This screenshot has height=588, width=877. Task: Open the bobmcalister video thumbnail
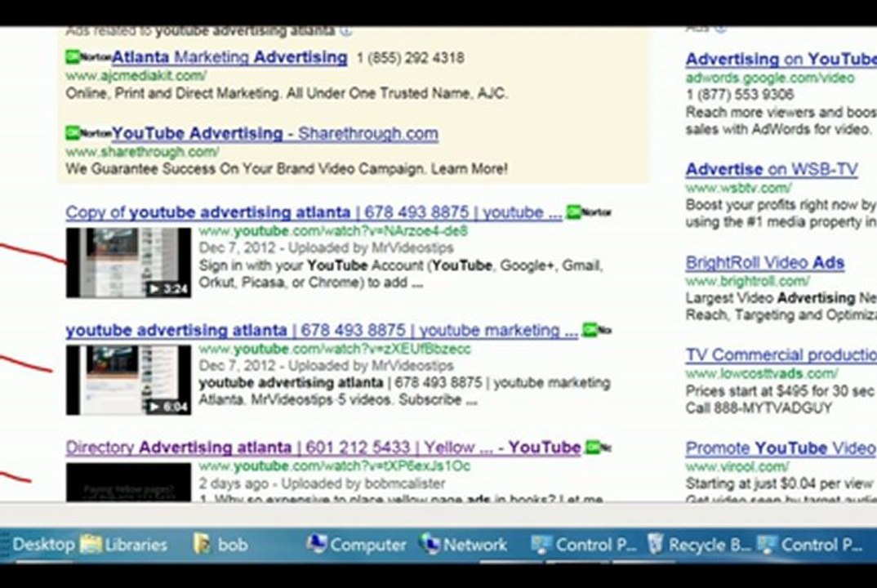[129, 483]
